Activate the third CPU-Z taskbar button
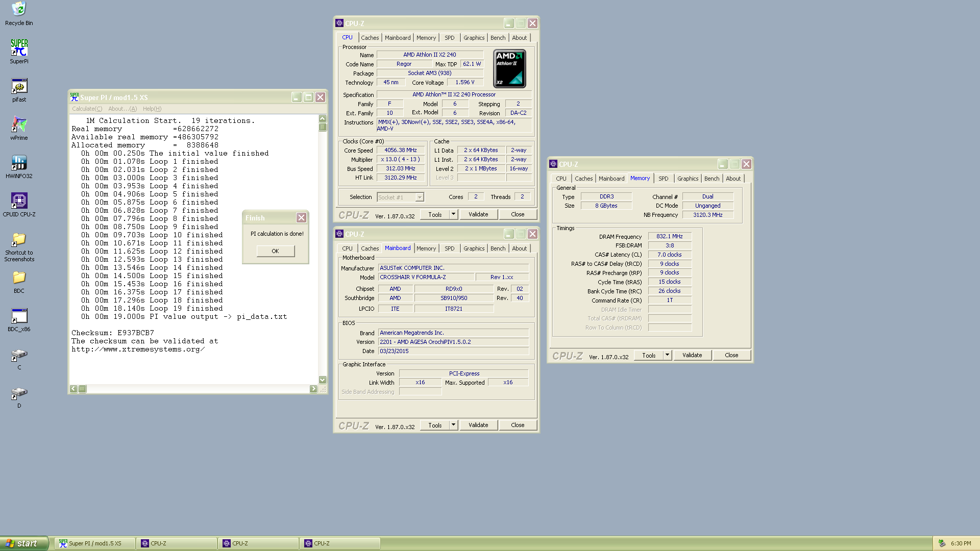This screenshot has width=980, height=551. coord(340,543)
